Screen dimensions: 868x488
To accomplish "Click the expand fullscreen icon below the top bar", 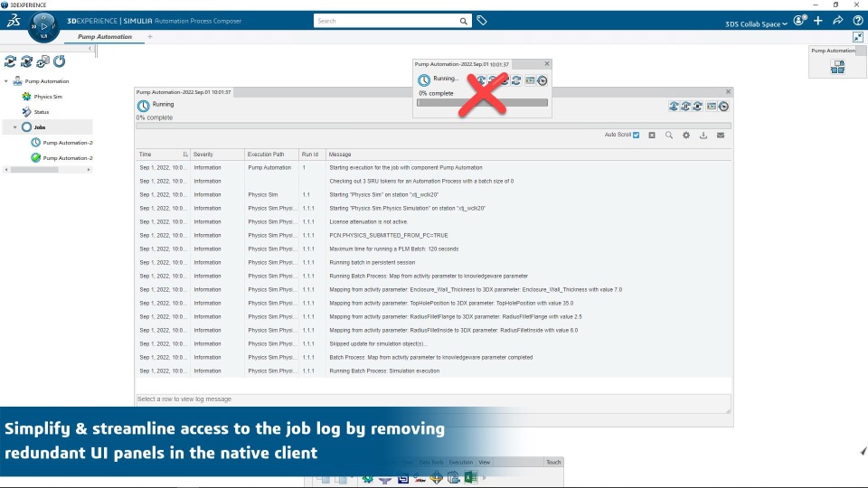I will pos(857,37).
